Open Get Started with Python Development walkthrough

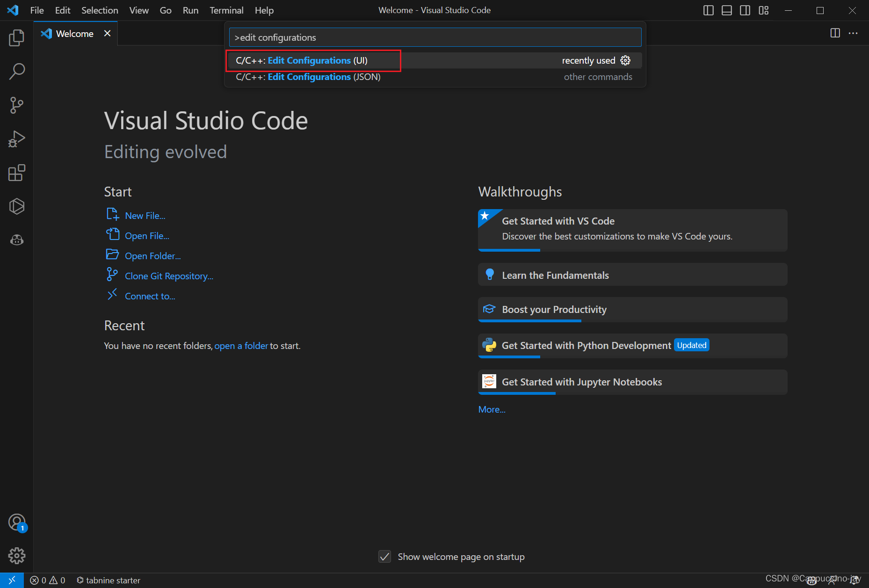tap(632, 345)
